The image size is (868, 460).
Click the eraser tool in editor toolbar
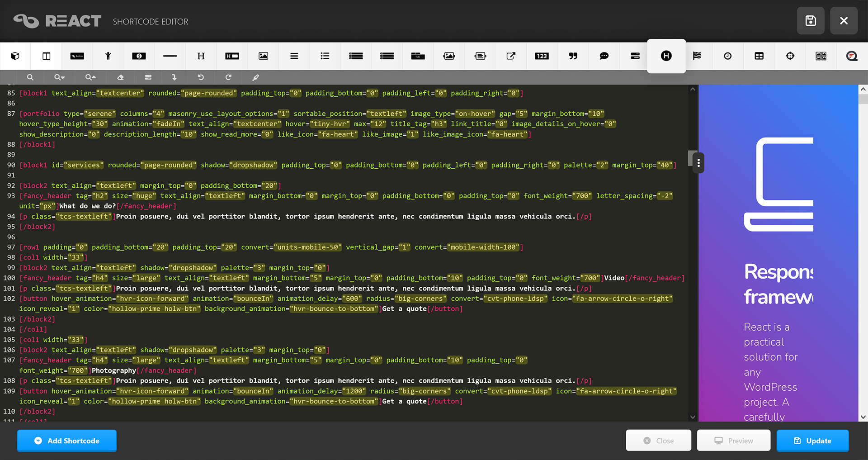point(120,77)
